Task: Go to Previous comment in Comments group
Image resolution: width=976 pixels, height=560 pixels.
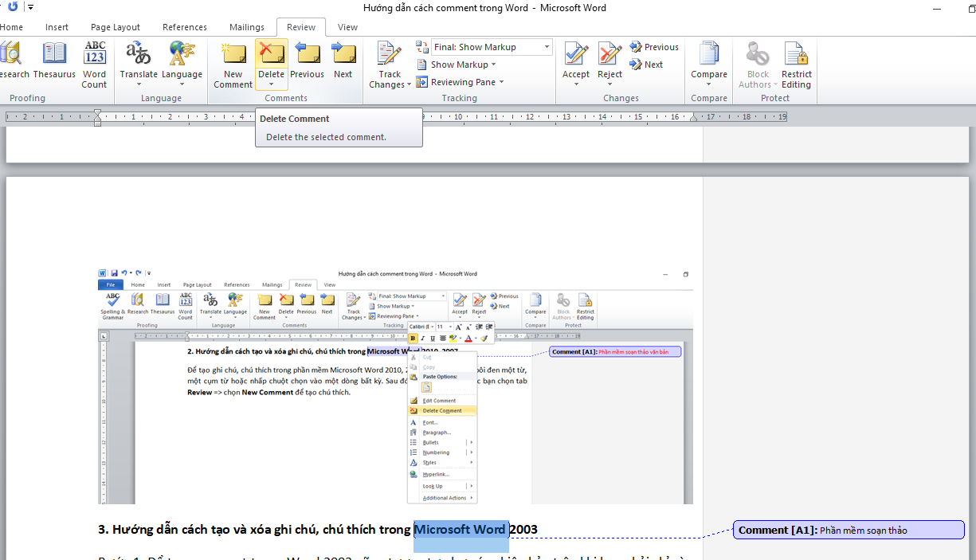Action: 307,56
